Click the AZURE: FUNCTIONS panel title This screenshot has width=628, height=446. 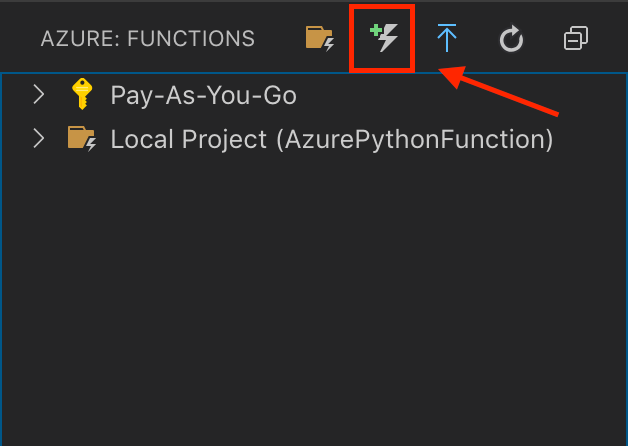click(x=147, y=40)
